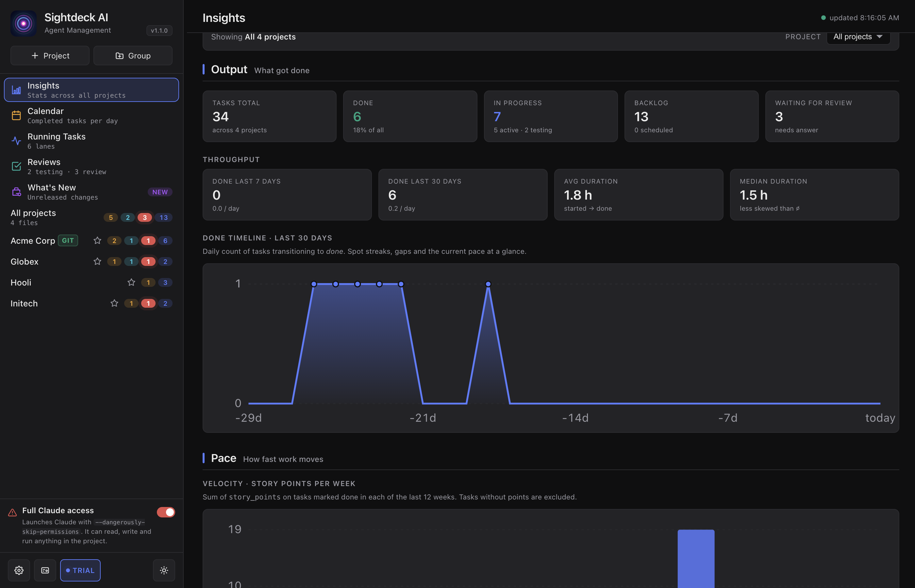This screenshot has width=915, height=588.
Task: Star the Initech project
Action: coord(114,303)
